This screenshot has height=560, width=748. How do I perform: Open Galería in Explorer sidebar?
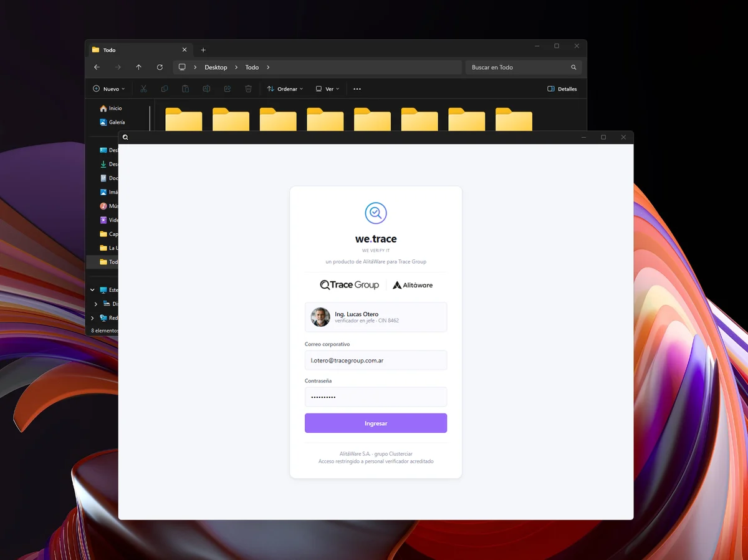tap(112, 122)
